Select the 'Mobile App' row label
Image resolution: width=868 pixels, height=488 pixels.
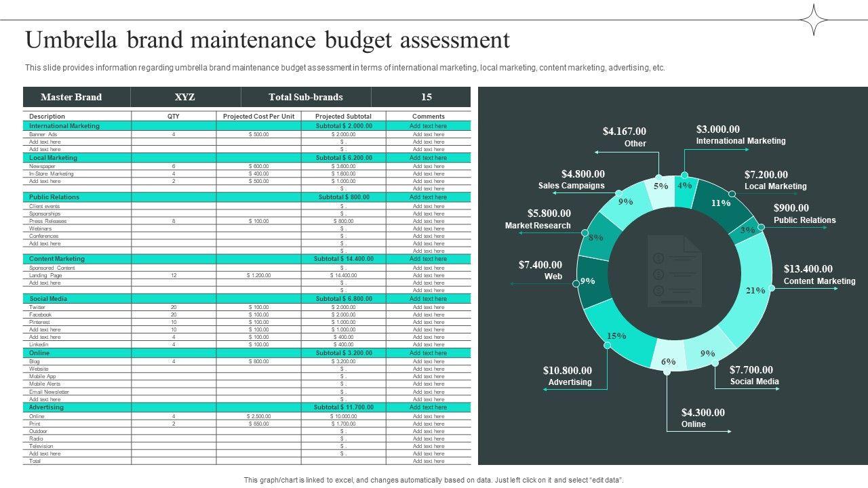coord(43,376)
